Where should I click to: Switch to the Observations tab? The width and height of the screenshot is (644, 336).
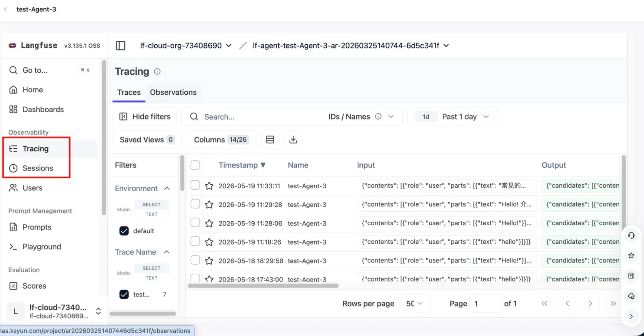[173, 92]
